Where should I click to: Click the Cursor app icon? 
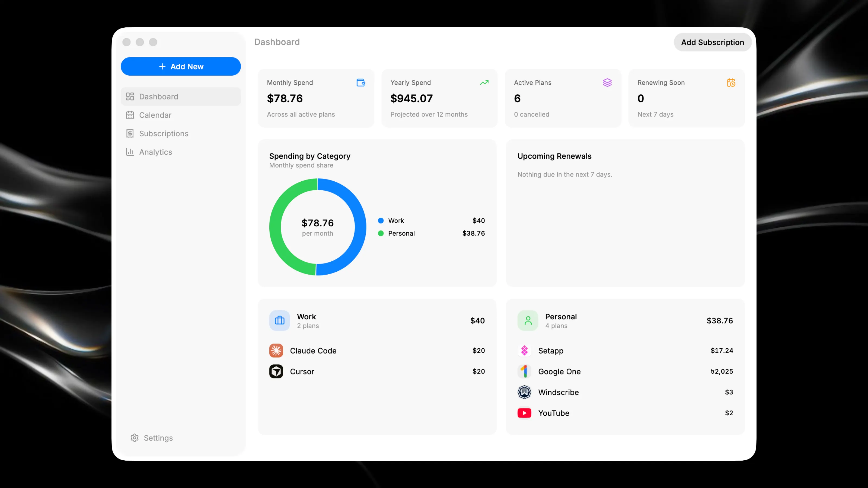click(x=276, y=371)
